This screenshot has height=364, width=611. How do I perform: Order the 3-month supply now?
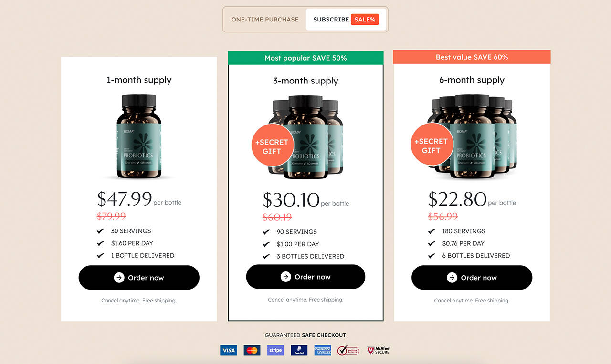coord(305,277)
